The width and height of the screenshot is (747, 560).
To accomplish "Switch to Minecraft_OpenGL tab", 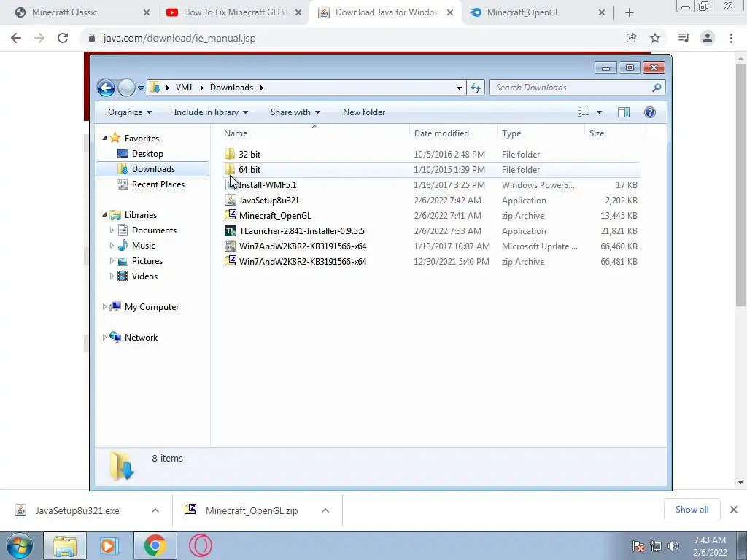I will click(x=523, y=12).
